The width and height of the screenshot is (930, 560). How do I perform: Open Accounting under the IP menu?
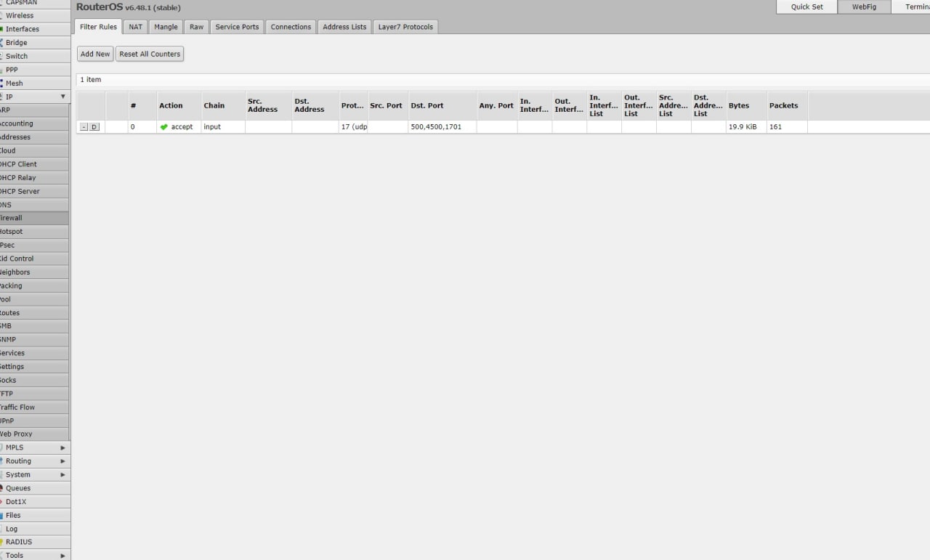(x=34, y=123)
